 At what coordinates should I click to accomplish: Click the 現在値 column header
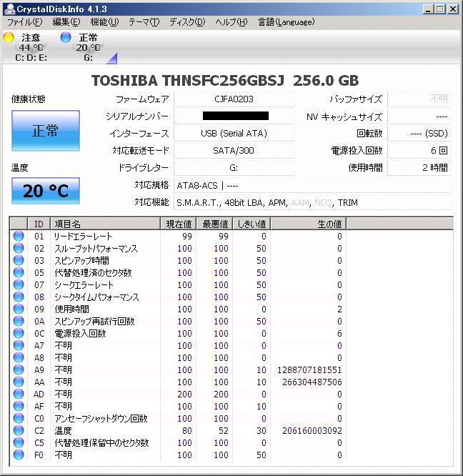point(179,224)
